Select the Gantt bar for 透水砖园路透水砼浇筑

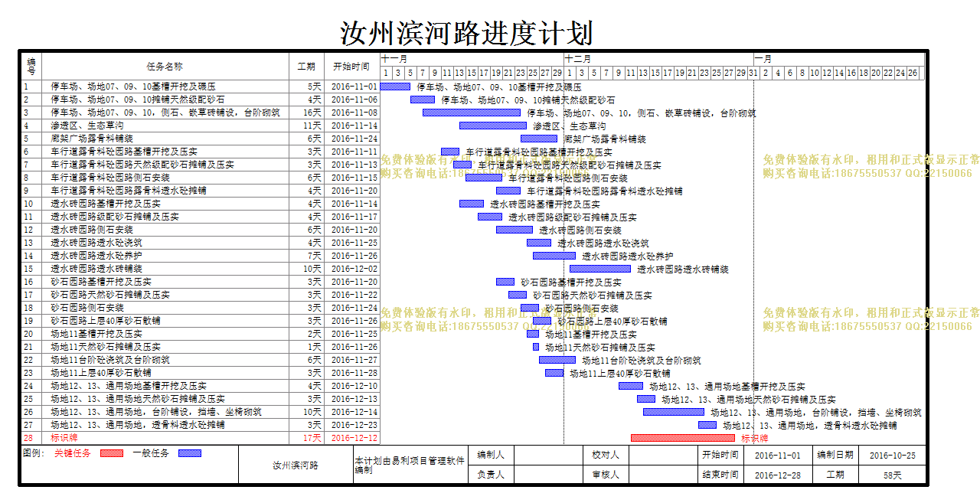[539, 243]
